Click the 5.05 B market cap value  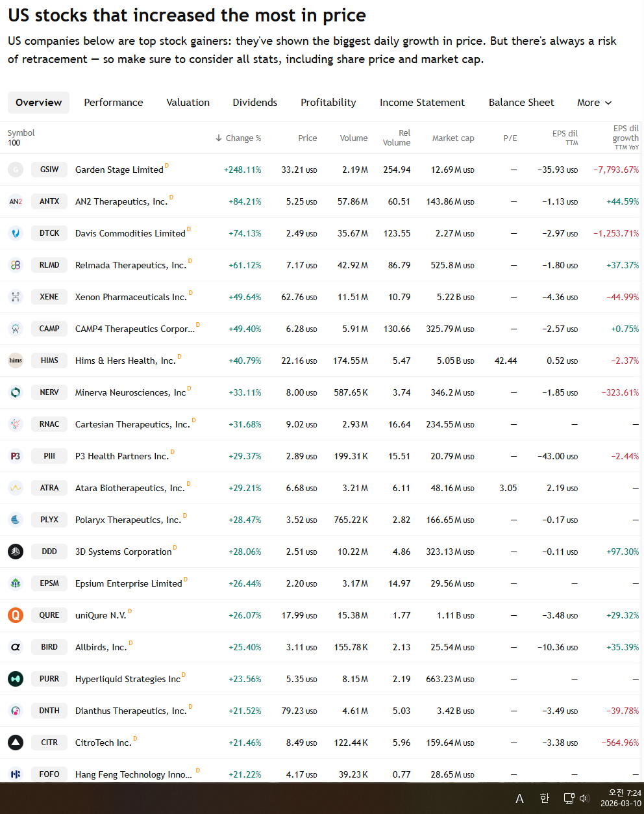coord(456,361)
